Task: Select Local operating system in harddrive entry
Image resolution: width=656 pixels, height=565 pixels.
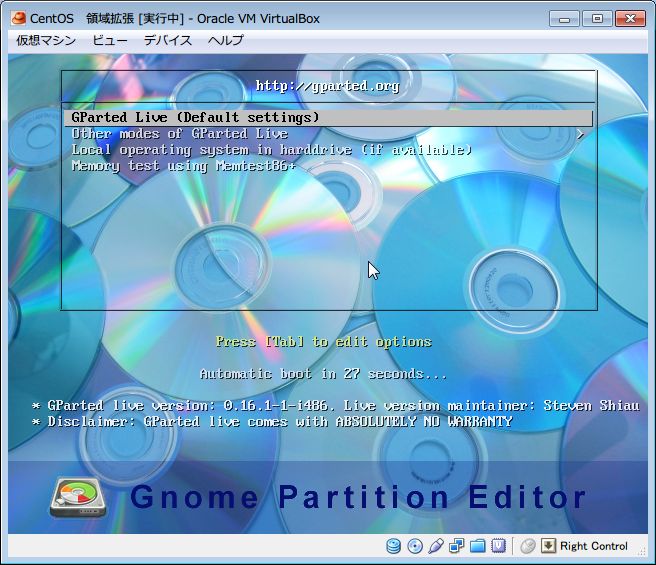Action: coord(272,150)
